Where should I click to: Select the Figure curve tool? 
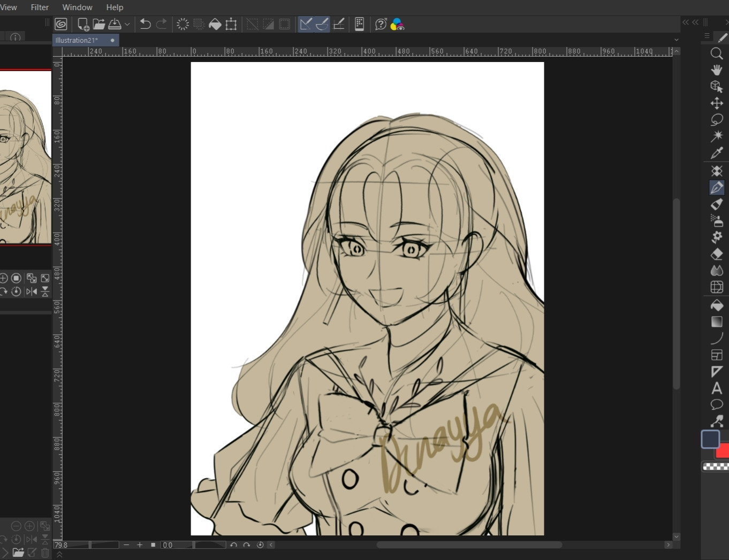pos(717,339)
